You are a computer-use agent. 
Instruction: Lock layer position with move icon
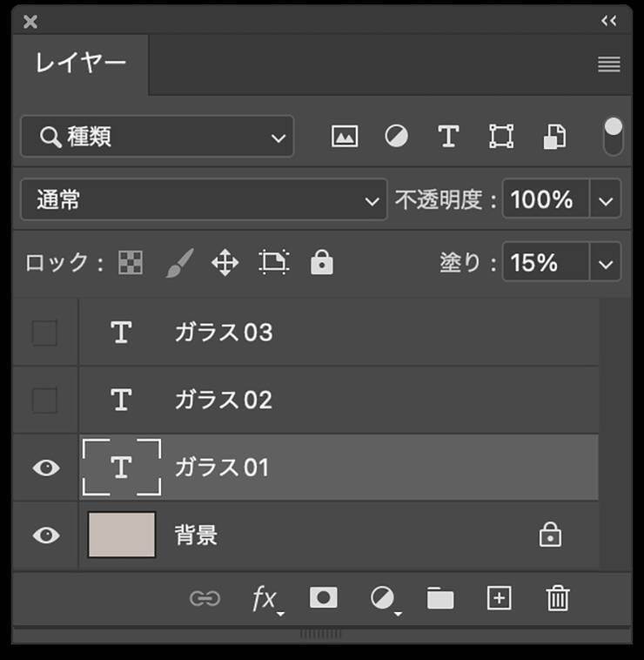225,262
